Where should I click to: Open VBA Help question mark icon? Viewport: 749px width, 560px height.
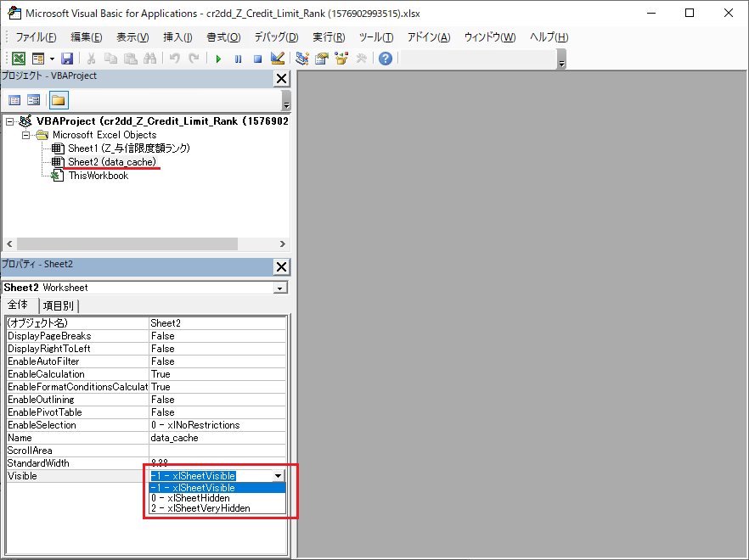[386, 59]
